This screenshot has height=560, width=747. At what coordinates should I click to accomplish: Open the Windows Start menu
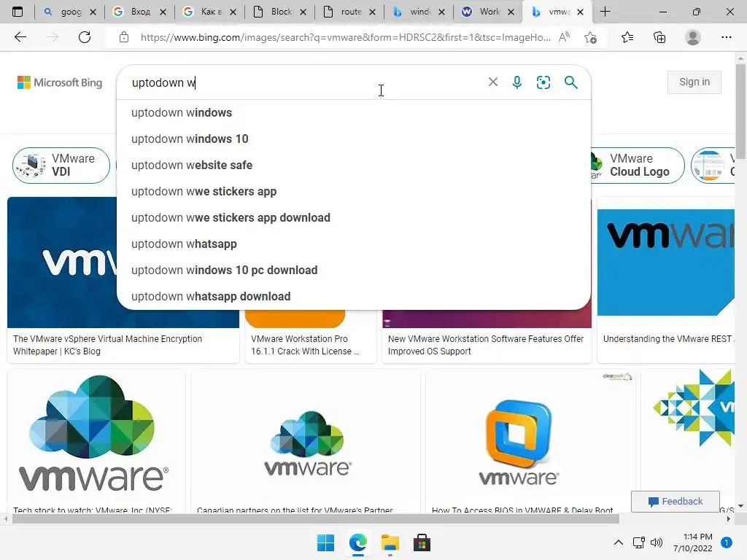[326, 542]
